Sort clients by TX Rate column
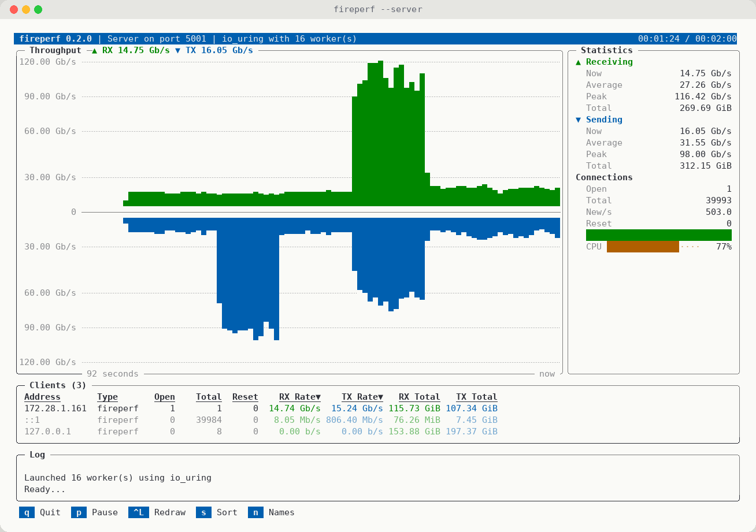756x532 pixels. [362, 397]
